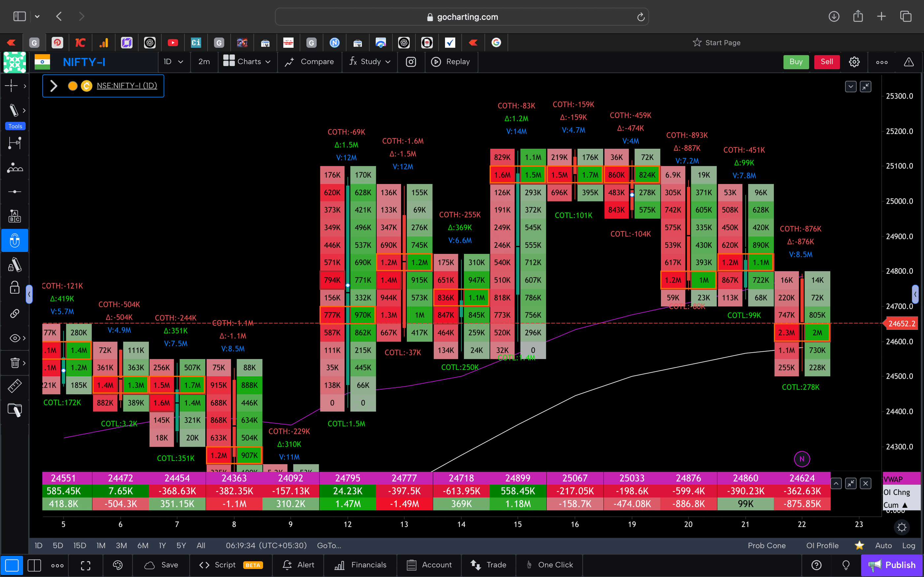Switch to the 1Y time range tab
The image size is (924, 577).
click(x=161, y=545)
